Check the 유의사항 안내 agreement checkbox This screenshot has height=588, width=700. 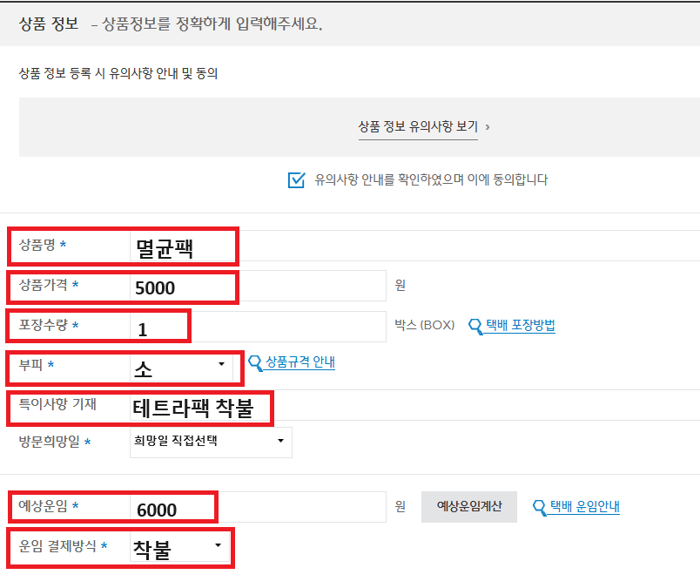[x=297, y=180]
